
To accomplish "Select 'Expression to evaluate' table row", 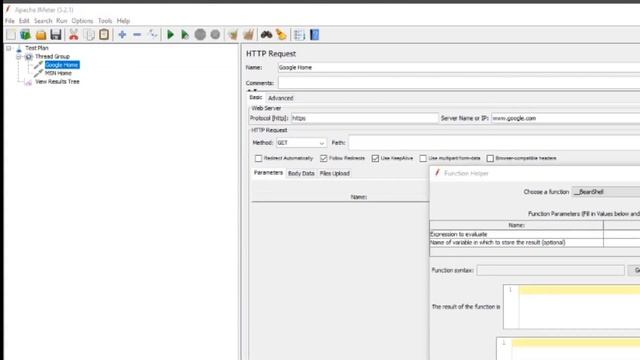I will pyautogui.click(x=535, y=234).
